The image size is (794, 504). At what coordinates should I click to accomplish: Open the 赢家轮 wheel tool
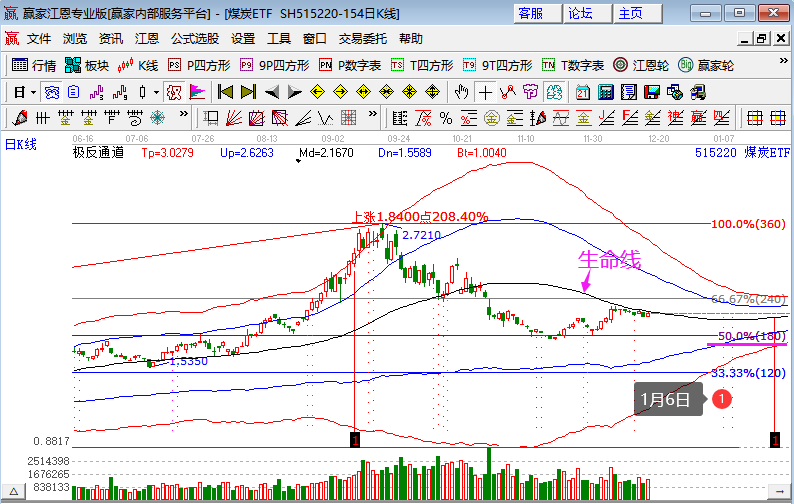click(706, 65)
